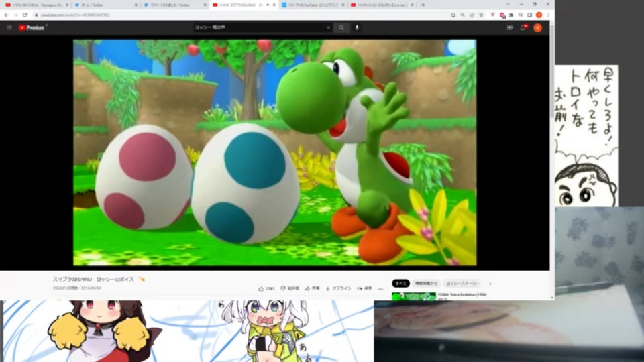Share the video via 共有 button
Viewport: 644px width, 362px height.
[x=312, y=288]
